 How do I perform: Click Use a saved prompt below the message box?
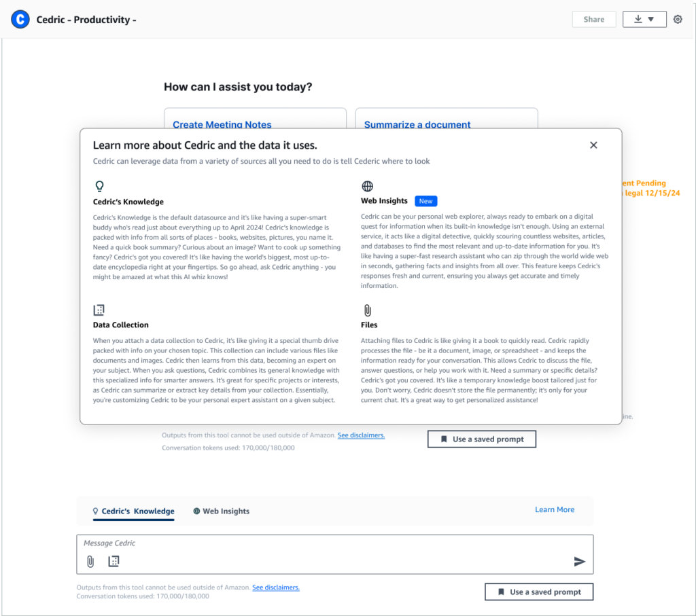(538, 592)
